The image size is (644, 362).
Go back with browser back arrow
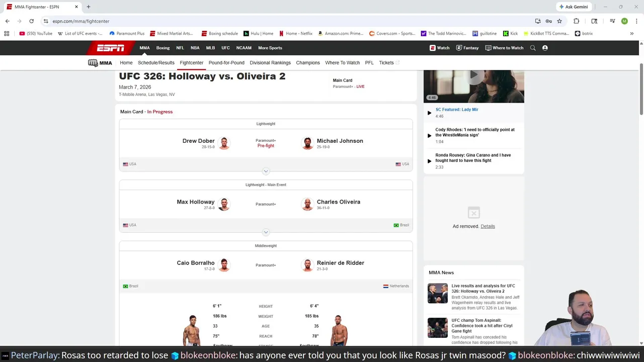tap(7, 21)
